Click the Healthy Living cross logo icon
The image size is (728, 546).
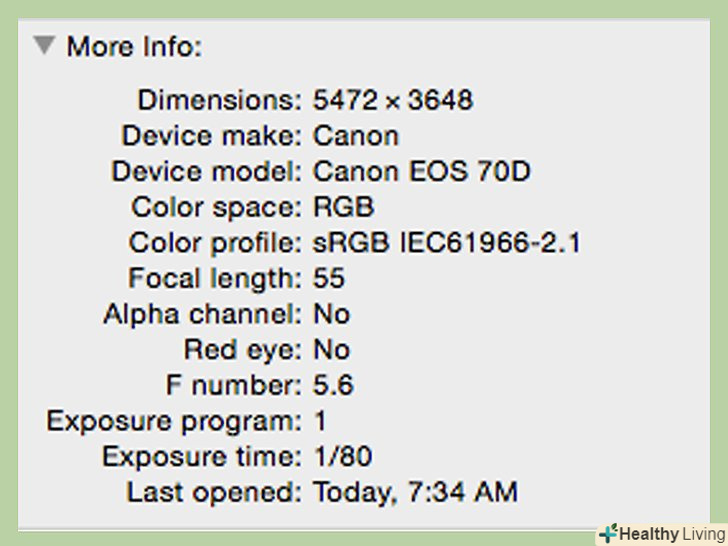[x=607, y=533]
